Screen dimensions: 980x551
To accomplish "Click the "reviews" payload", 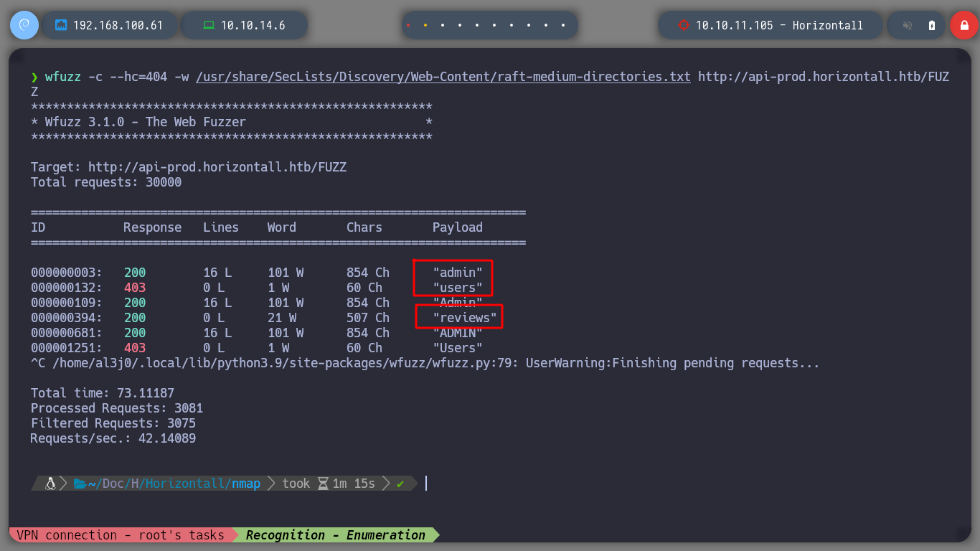I will coord(465,318).
